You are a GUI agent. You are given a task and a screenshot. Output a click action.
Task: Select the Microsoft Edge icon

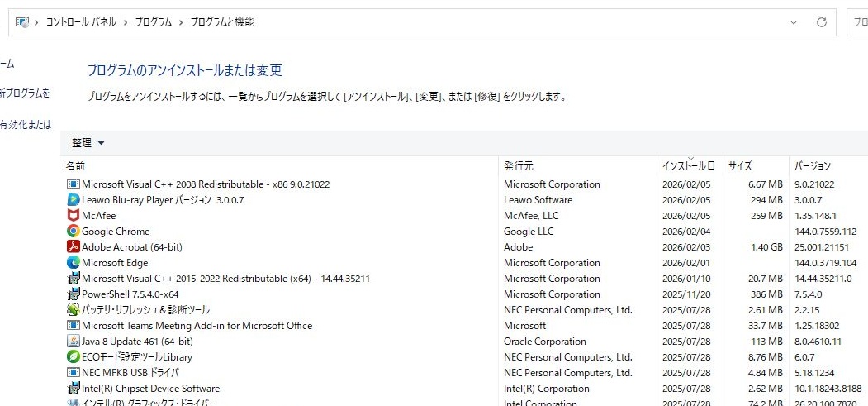click(x=73, y=263)
